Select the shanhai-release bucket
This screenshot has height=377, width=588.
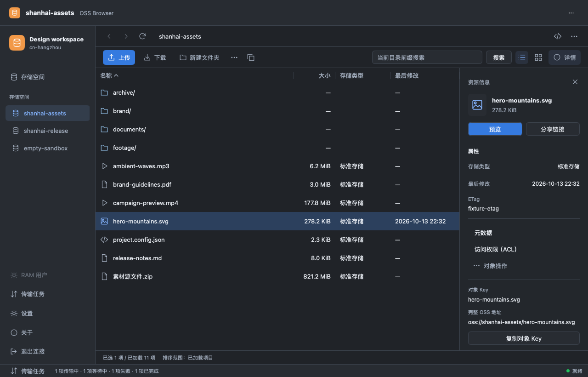[x=47, y=131]
